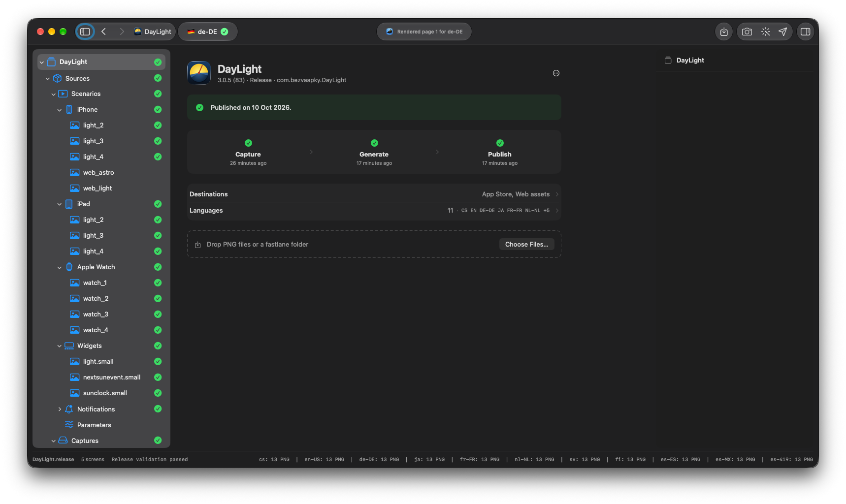Select the de-DE language tab
The width and height of the screenshot is (846, 504).
pos(207,31)
